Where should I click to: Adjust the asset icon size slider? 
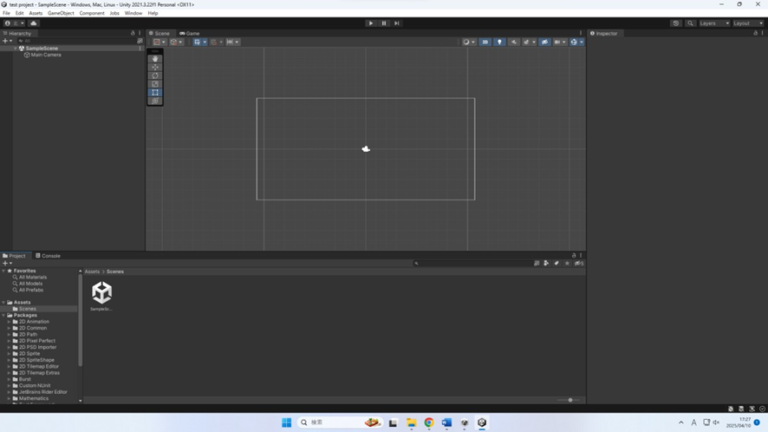570,400
